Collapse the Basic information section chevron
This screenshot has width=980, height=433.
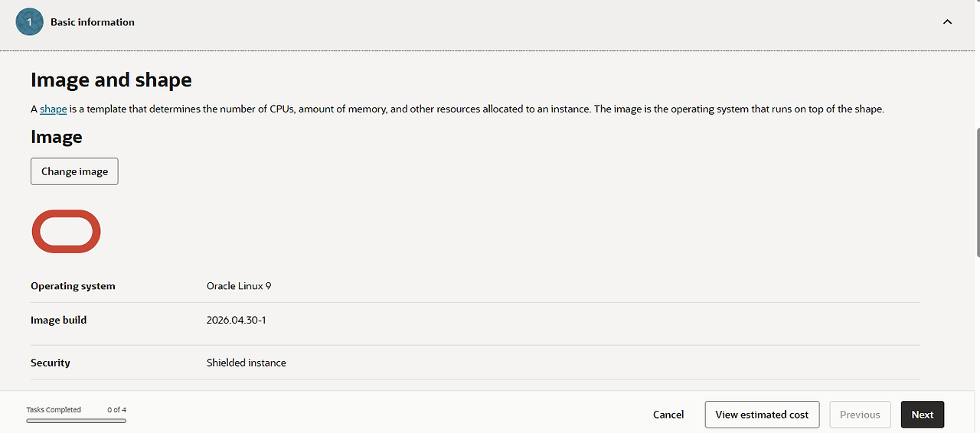[947, 22]
